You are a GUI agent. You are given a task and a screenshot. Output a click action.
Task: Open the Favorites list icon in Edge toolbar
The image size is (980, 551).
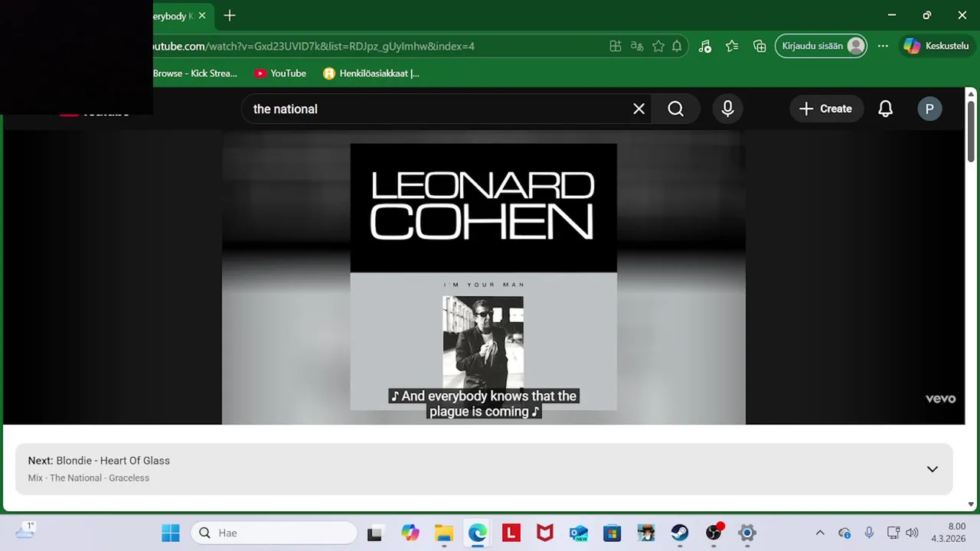coord(732,46)
